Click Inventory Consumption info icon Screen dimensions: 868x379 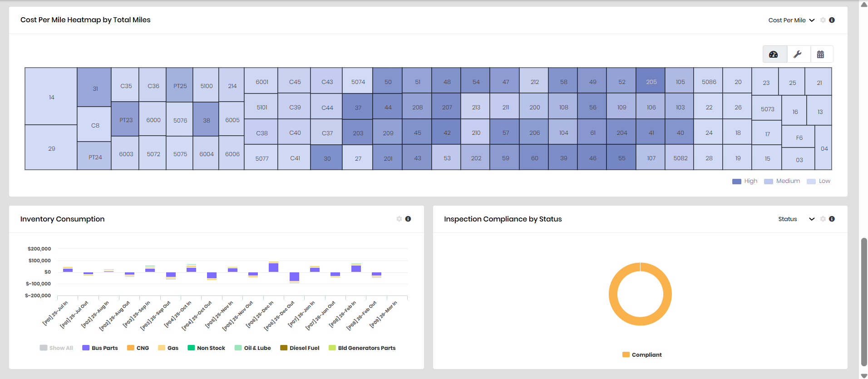(408, 219)
